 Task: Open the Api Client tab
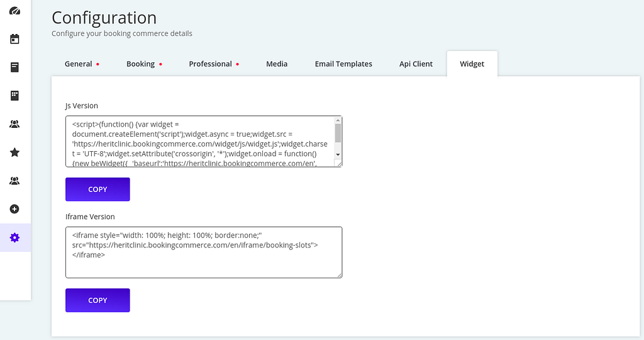(416, 64)
